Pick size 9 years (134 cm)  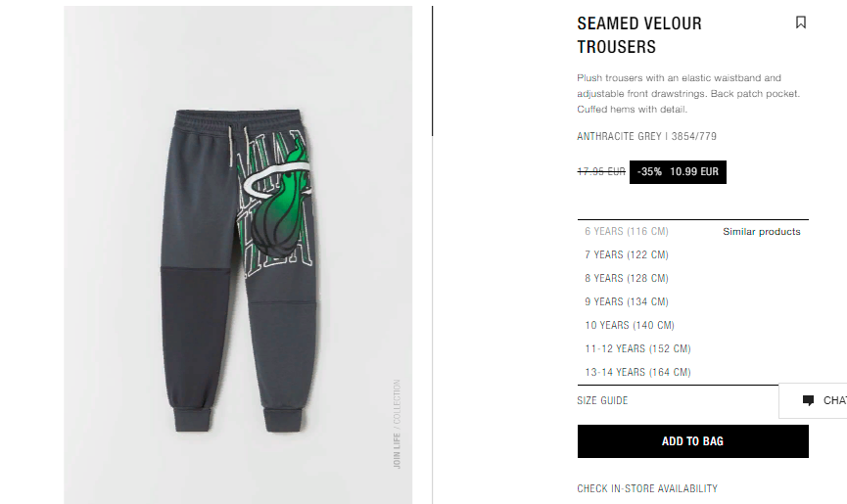626,301
